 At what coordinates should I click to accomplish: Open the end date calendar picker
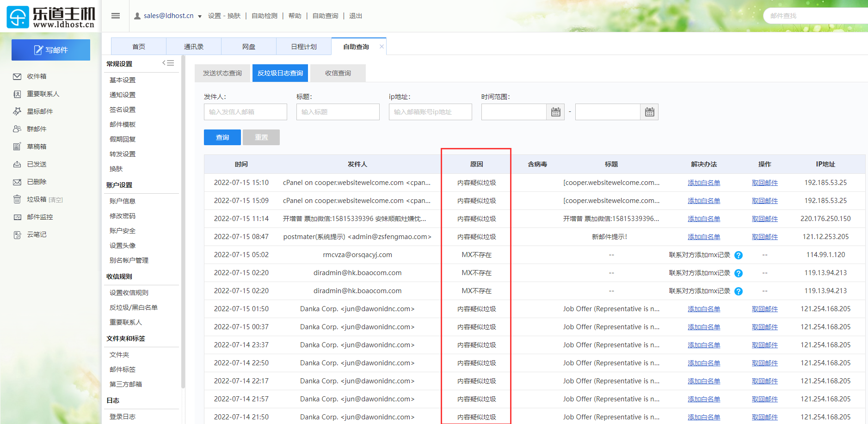click(650, 112)
